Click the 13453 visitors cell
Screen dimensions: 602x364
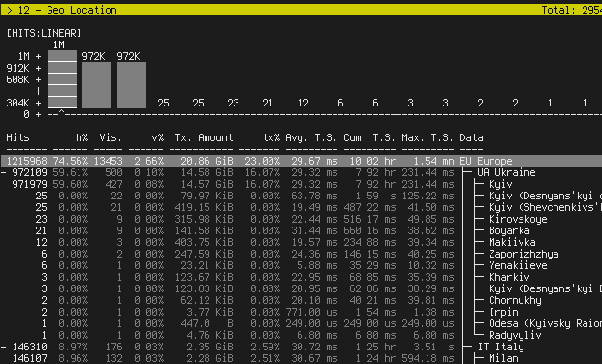pos(108,161)
